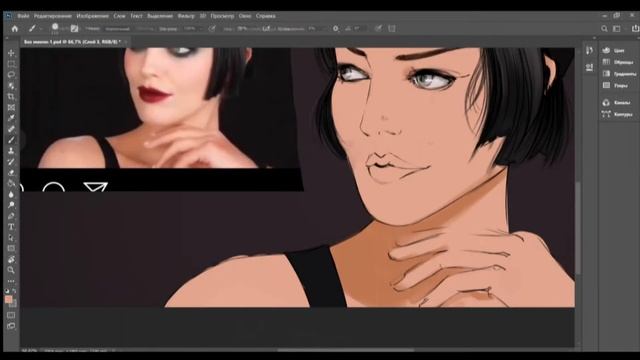Select the Hand tool
This screenshot has width=640, height=360.
click(11, 259)
